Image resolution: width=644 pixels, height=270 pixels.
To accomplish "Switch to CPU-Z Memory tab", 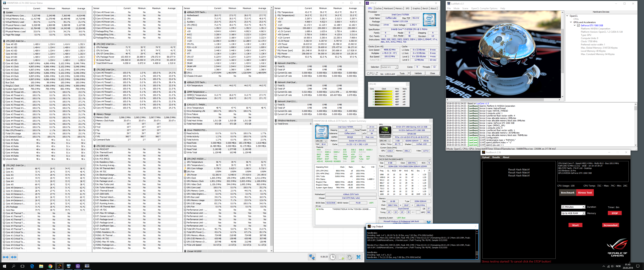I will pyautogui.click(x=399, y=8).
